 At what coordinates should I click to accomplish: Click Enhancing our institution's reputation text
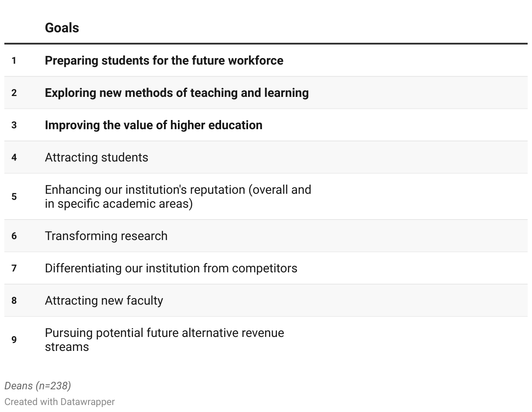178,197
